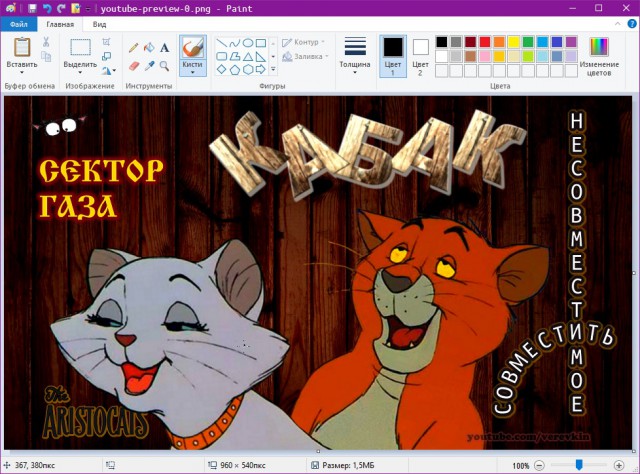The image size is (640, 474).
Task: Select the Text tool
Action: [164, 48]
